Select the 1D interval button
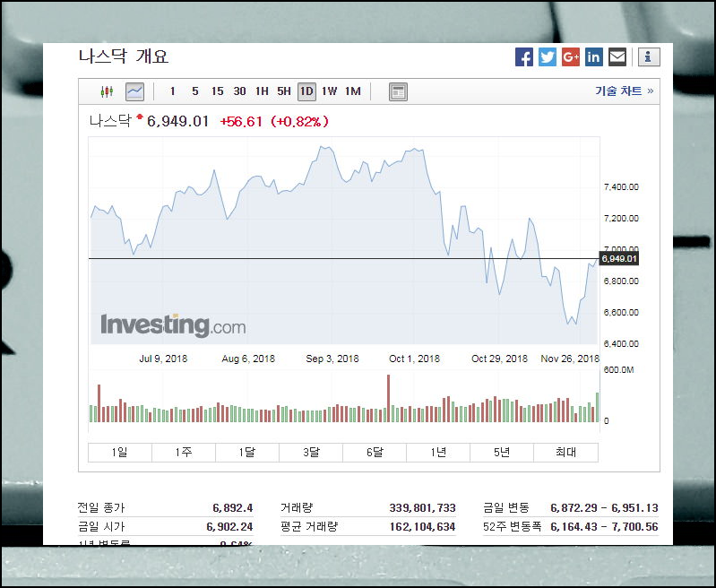716x588 pixels. 306,91
